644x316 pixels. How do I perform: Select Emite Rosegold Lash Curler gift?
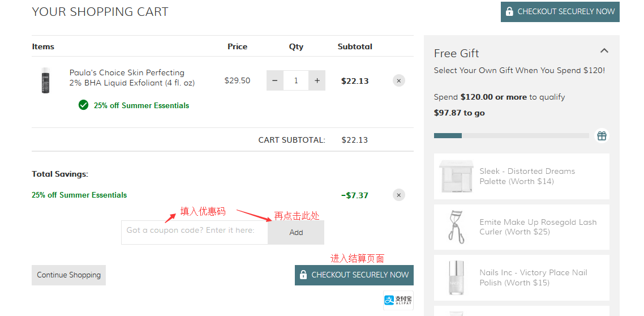click(521, 227)
